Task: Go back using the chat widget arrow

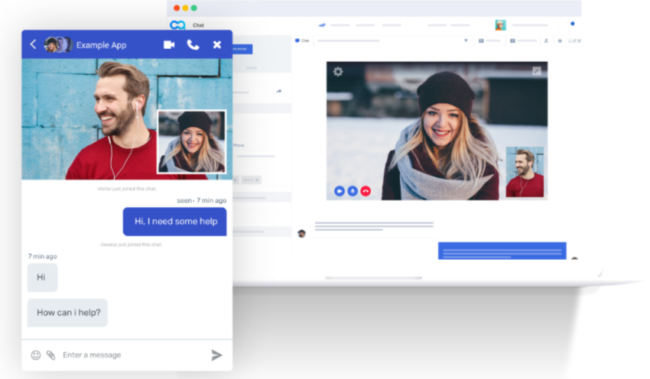Action: (x=33, y=44)
